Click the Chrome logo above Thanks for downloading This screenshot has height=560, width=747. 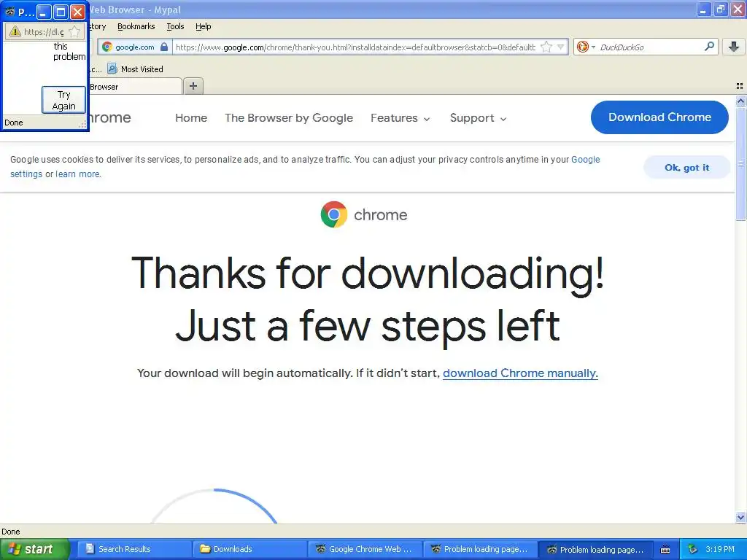[x=334, y=214]
